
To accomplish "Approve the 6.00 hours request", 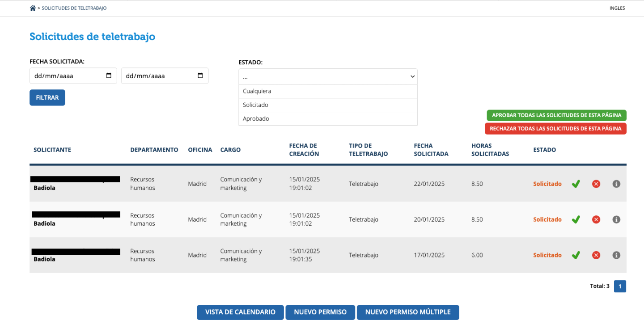I will [x=576, y=255].
